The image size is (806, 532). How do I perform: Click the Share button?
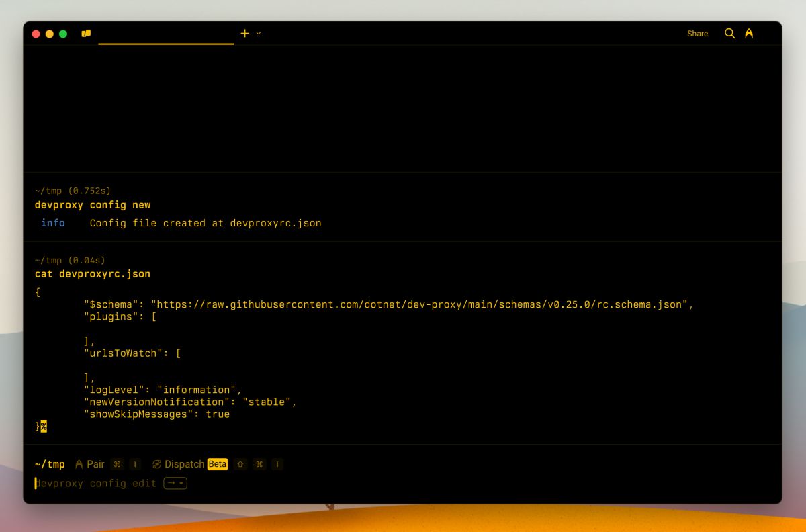pos(697,34)
